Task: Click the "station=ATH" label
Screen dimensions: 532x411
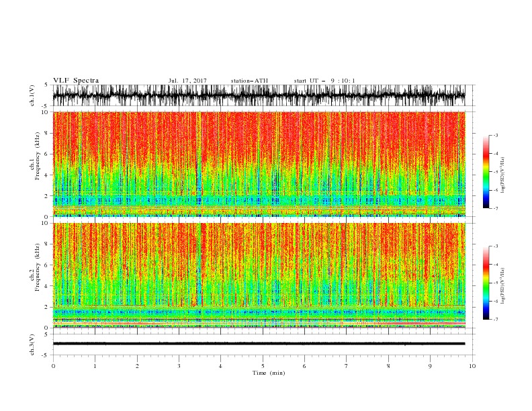Action: click(249, 81)
